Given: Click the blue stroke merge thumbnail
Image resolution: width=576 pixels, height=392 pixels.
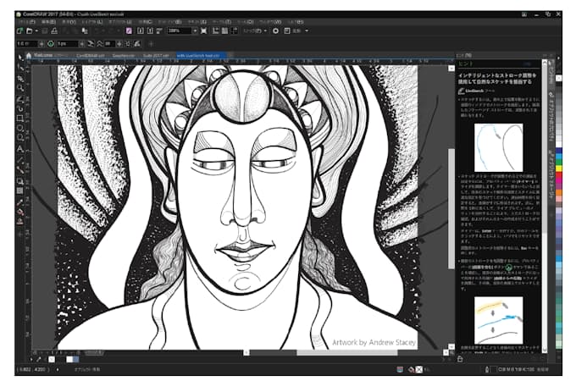Looking at the screenshot, I should 498,320.
